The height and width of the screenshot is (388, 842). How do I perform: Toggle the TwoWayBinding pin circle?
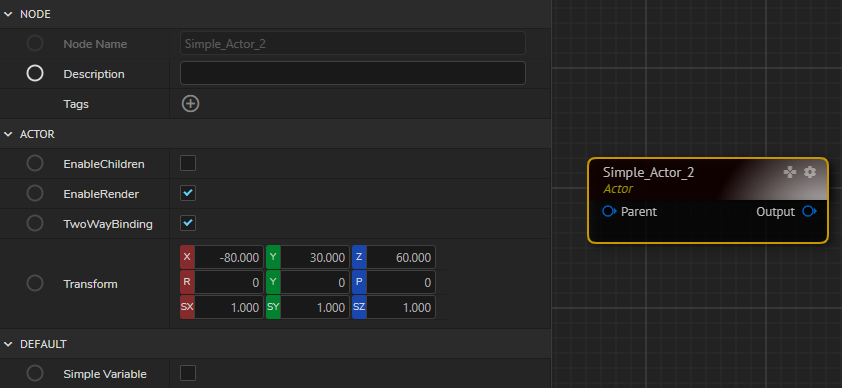pyautogui.click(x=35, y=224)
